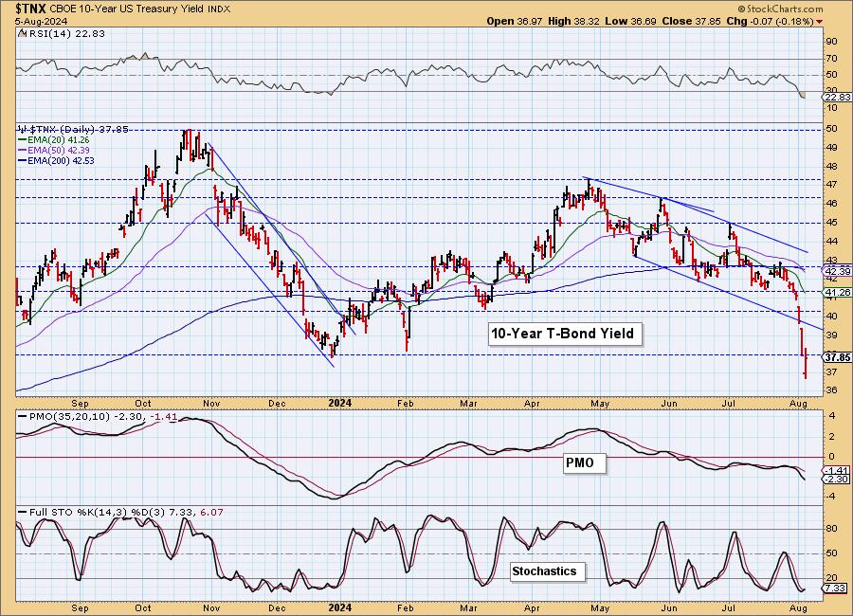Viewport: 853px width, 616px height.
Task: Click the $TNX ticker symbol title
Action: (x=31, y=9)
